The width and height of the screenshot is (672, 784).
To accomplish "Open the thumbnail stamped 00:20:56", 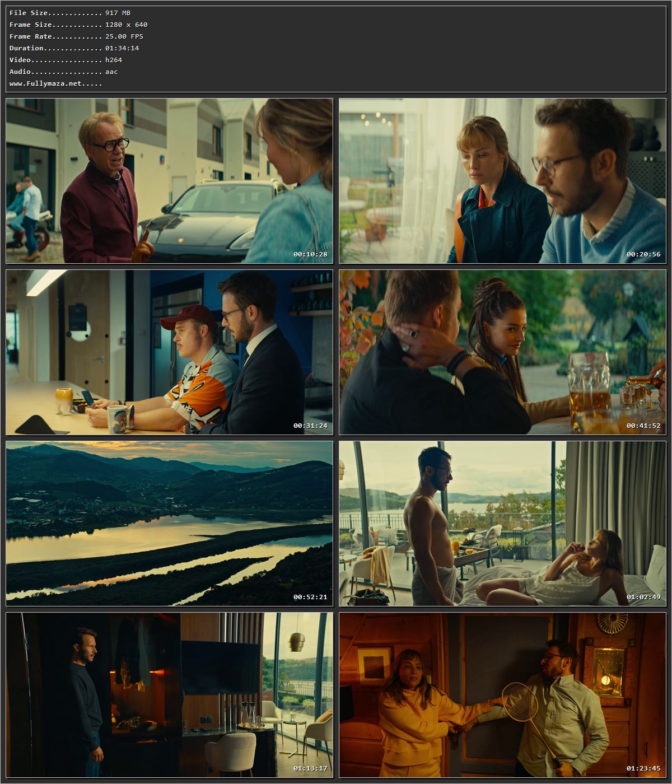I will pos(502,181).
